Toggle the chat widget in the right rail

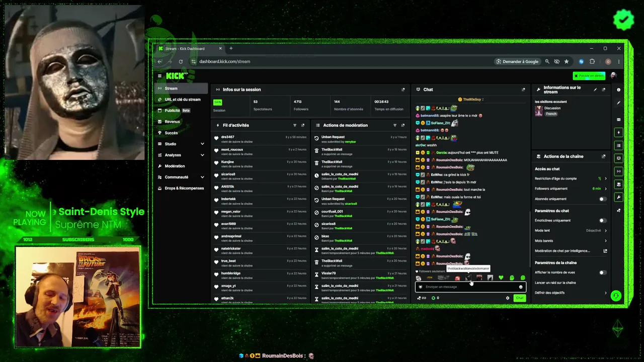(619, 158)
